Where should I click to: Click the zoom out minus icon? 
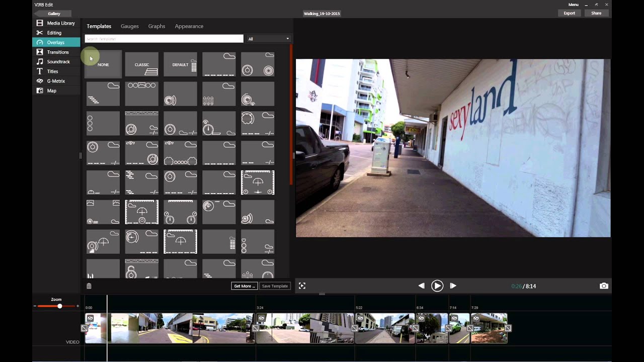[x=35, y=306]
